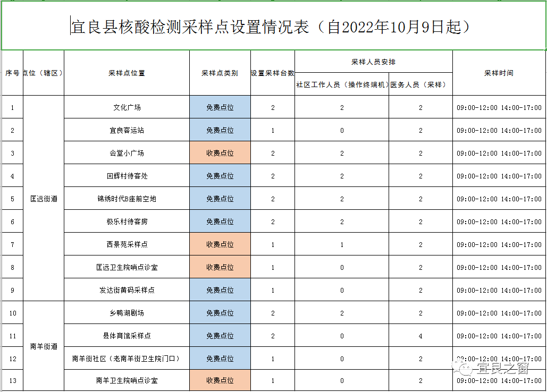
Task: Select the 序号 cell showing number 10
Action: click(x=13, y=312)
